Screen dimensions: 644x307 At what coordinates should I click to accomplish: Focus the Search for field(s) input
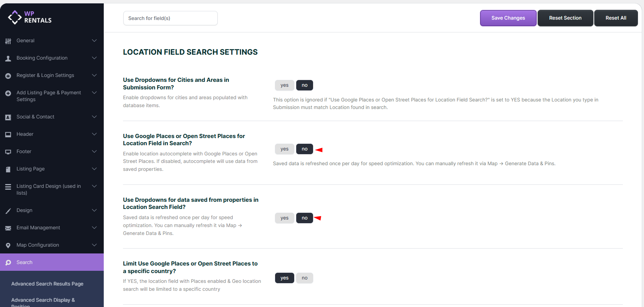tap(170, 18)
